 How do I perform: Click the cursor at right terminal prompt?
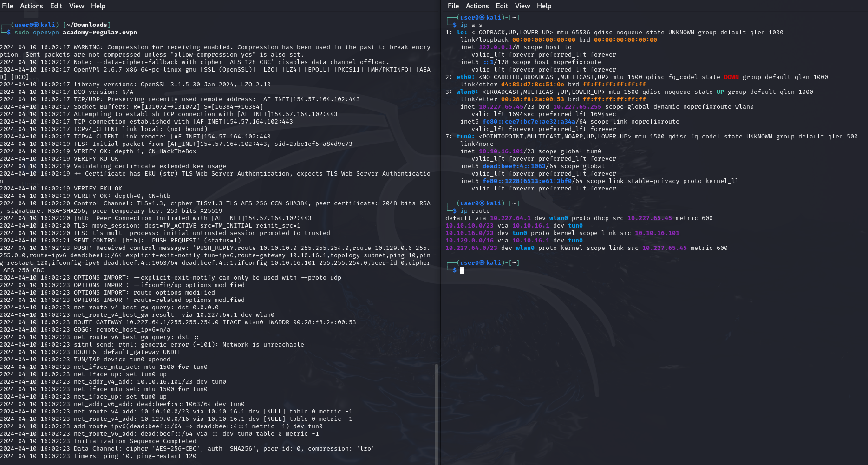click(x=462, y=270)
